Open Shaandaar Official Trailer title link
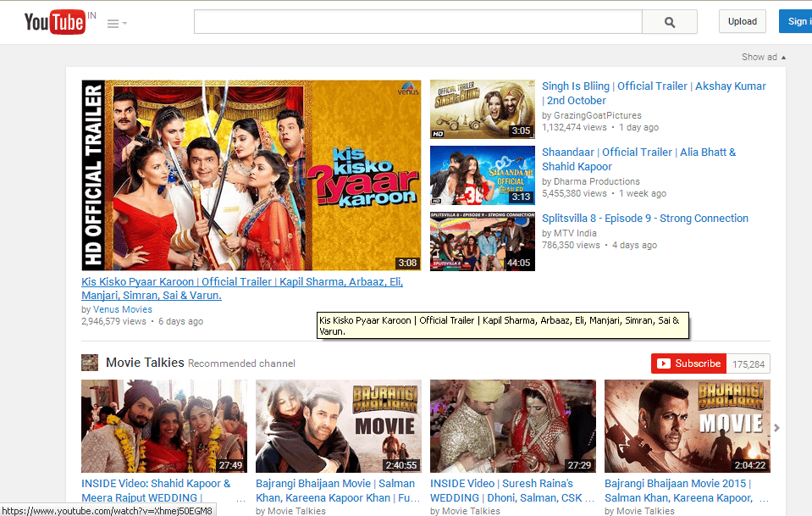 638,159
